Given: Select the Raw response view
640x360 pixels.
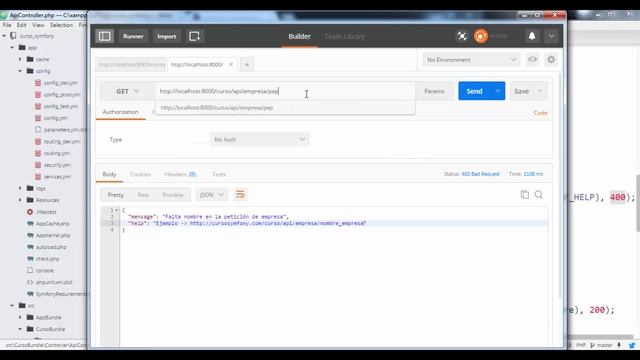Looking at the screenshot, I should pos(143,195).
